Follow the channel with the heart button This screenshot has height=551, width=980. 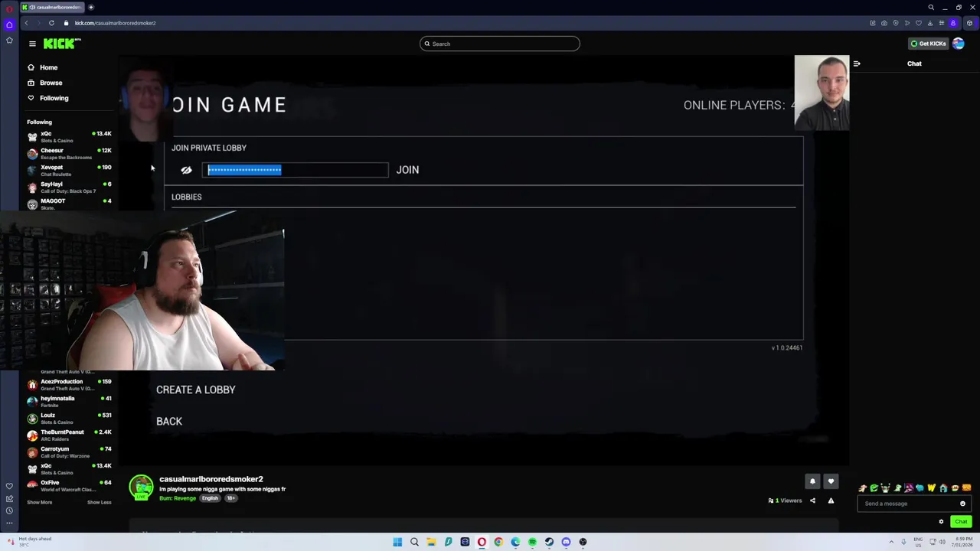pyautogui.click(x=831, y=481)
